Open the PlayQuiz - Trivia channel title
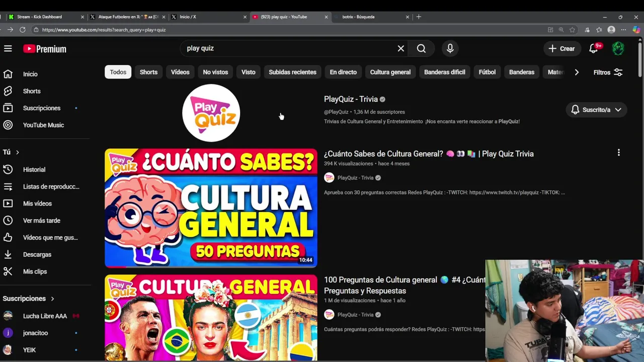Viewport: 644px width, 362px height. click(351, 99)
